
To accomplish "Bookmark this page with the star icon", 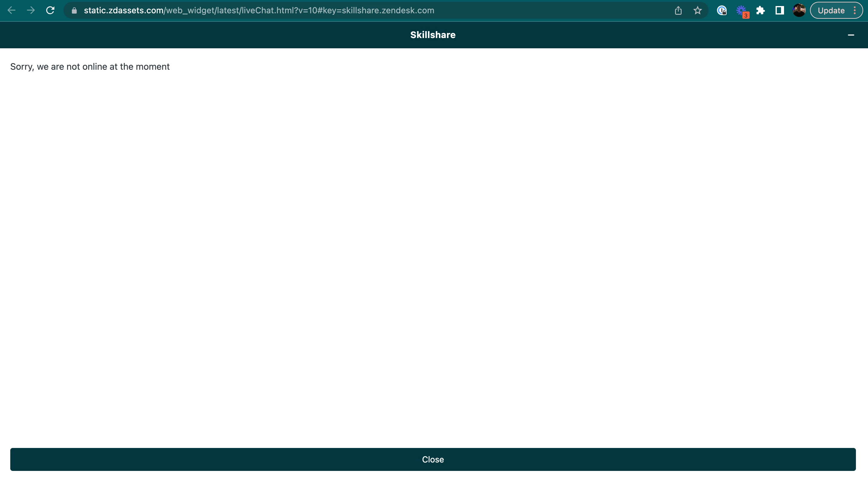I will tap(697, 11).
